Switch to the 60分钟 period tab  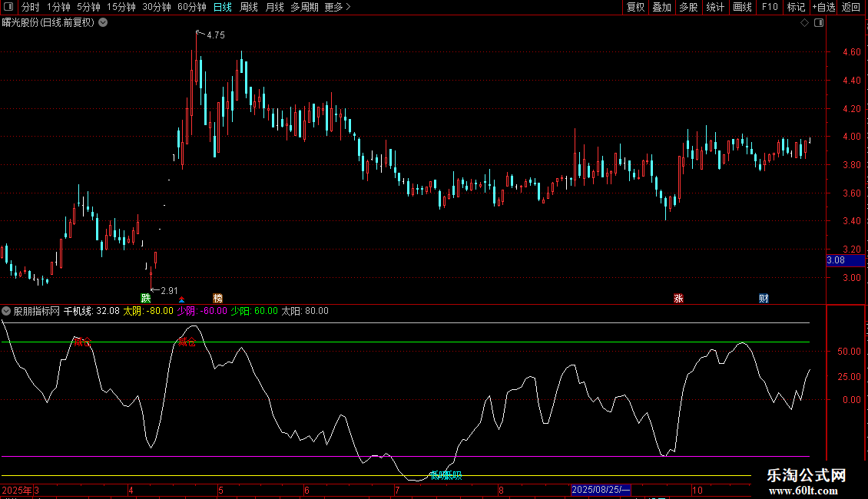point(191,8)
